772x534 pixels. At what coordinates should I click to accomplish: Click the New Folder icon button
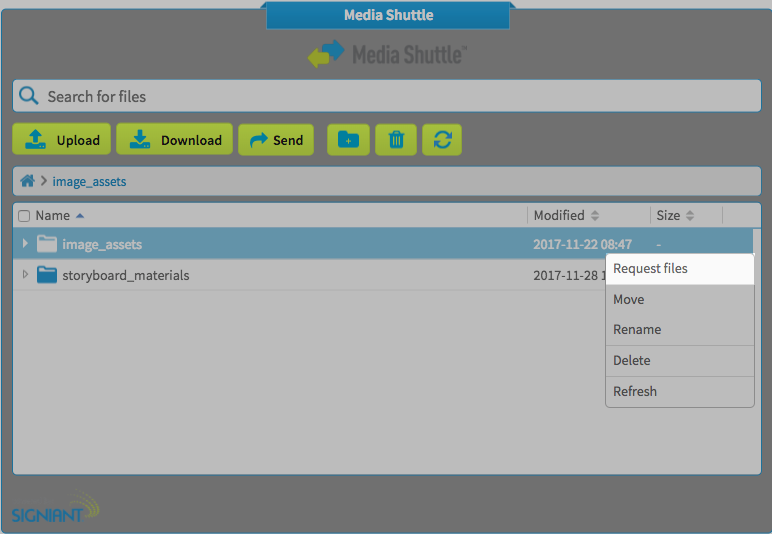348,140
